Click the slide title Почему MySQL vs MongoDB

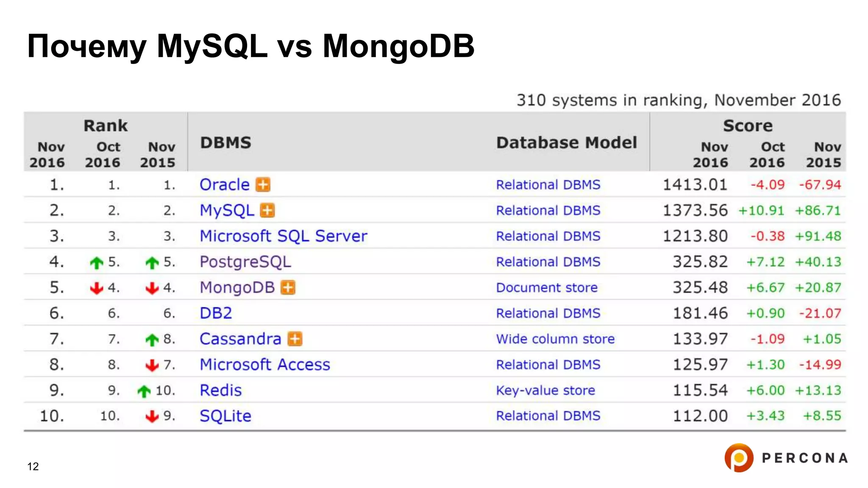pos(250,46)
